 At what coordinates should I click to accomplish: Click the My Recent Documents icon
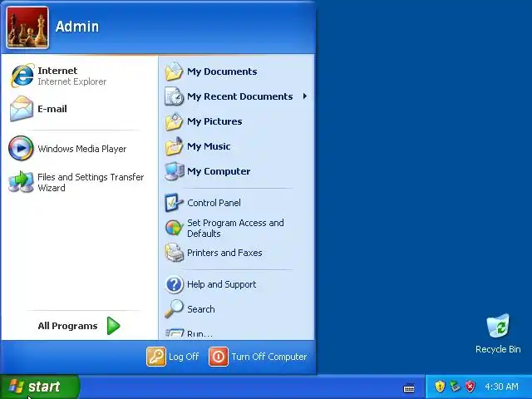tap(174, 96)
